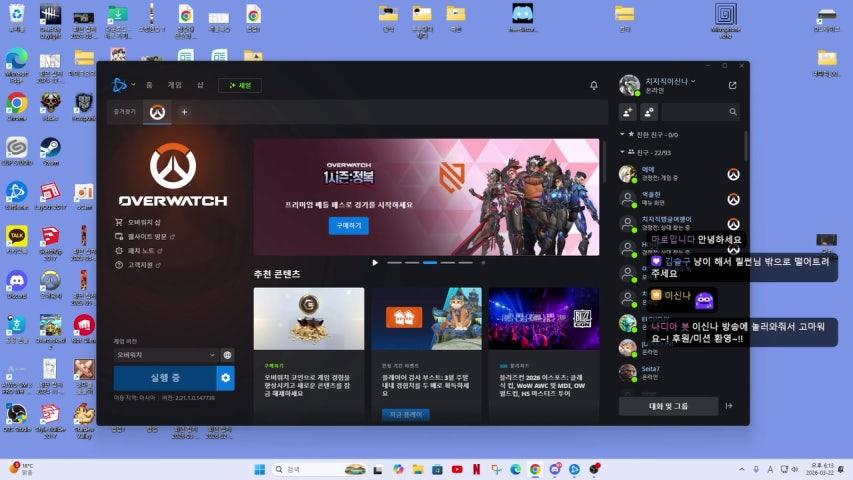The width and height of the screenshot is (853, 480).
Task: Select friend 치지직멩글매맹어 in list
Action: [680, 224]
